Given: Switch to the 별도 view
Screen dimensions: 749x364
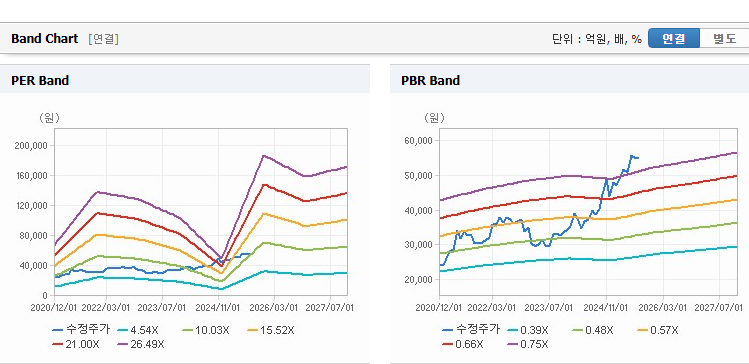Looking at the screenshot, I should tap(724, 39).
